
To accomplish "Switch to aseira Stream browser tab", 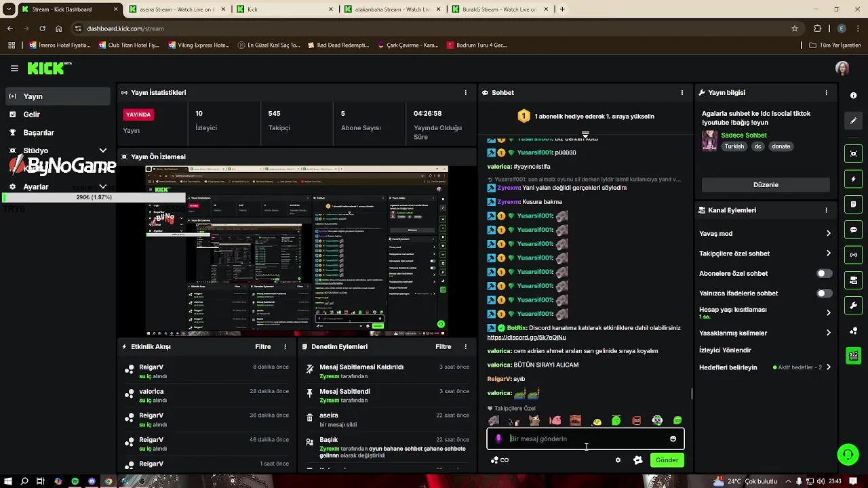I will pyautogui.click(x=176, y=9).
